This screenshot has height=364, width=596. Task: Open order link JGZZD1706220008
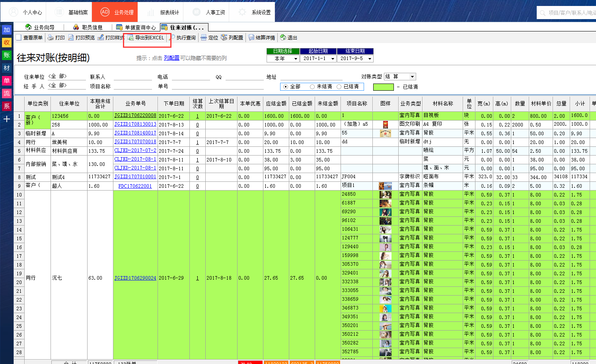[x=135, y=115]
